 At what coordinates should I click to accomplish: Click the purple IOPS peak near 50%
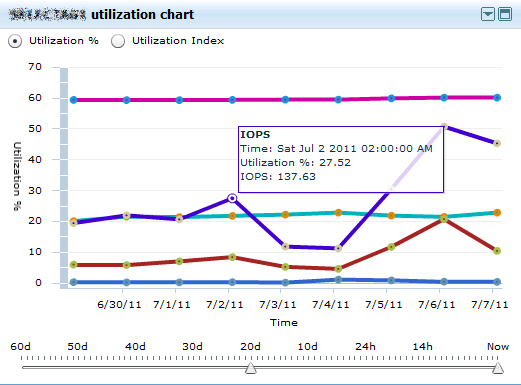coord(444,127)
